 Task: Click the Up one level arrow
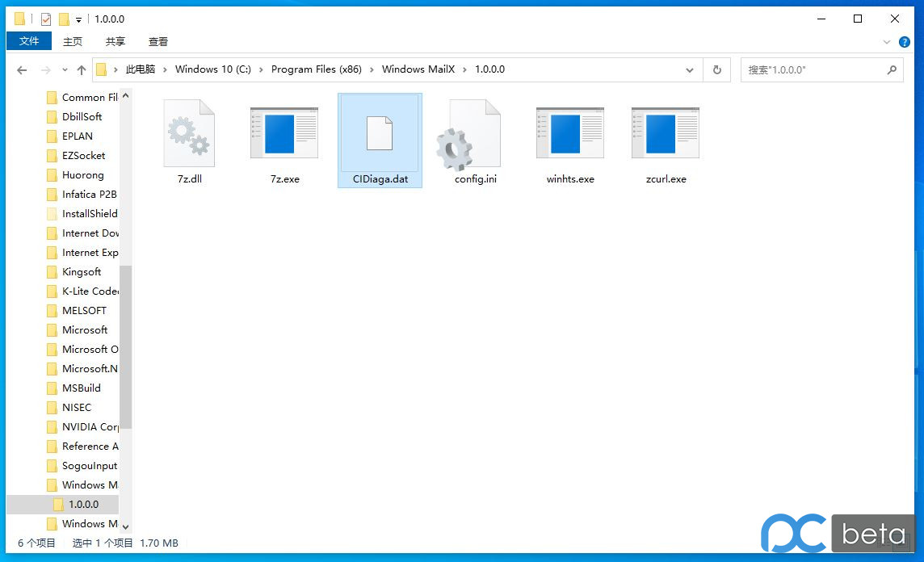(82, 70)
